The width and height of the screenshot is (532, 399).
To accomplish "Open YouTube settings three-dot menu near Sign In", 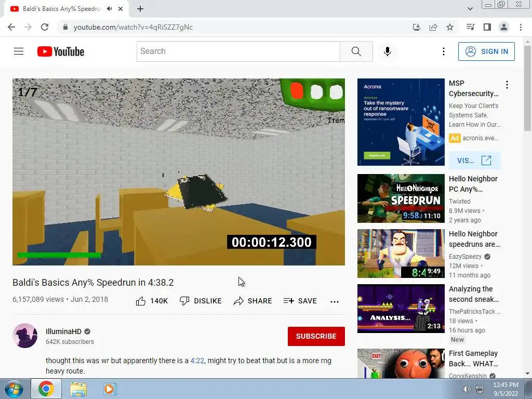I will pyautogui.click(x=444, y=51).
